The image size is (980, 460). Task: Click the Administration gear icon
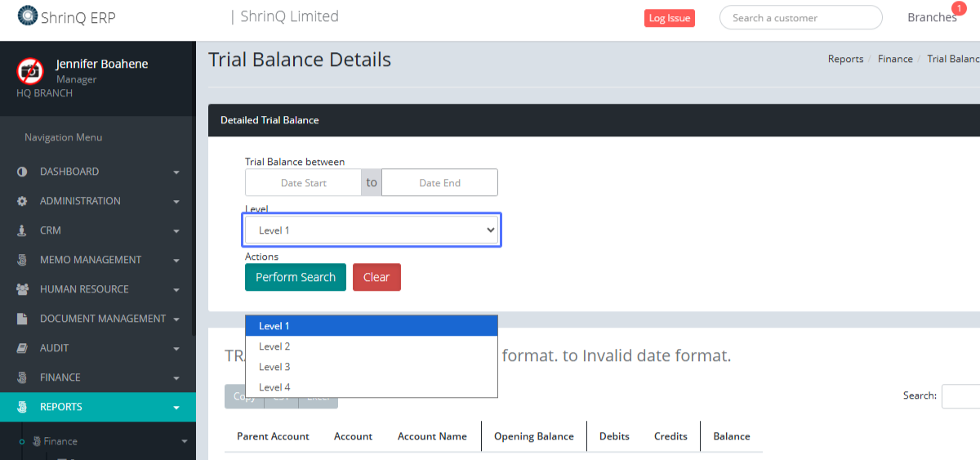pyautogui.click(x=22, y=201)
